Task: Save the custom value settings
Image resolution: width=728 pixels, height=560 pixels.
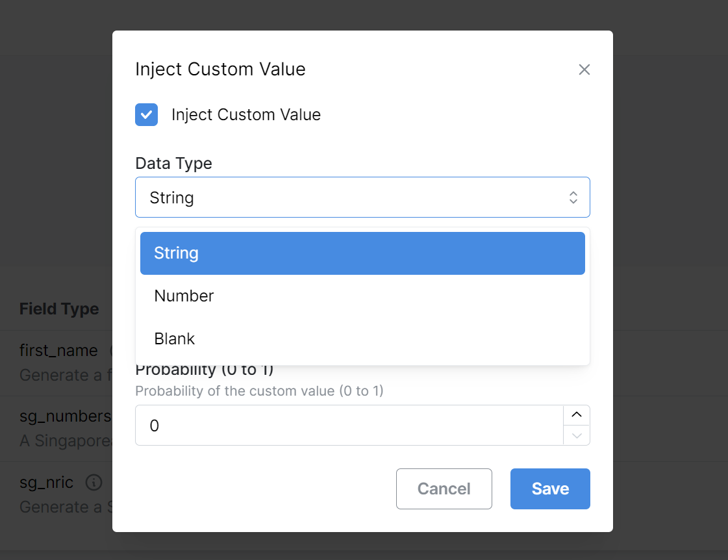Action: tap(550, 489)
